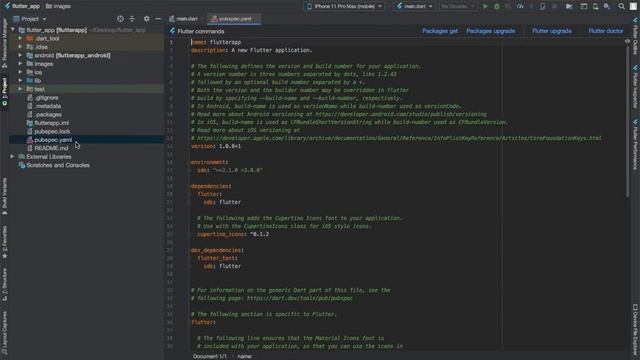The width and height of the screenshot is (640, 360).
Task: Expand the lib folder arrow
Action: [20, 80]
